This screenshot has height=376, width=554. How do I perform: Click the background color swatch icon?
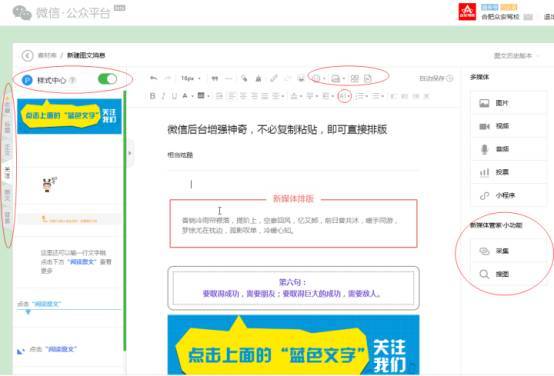click(x=201, y=96)
